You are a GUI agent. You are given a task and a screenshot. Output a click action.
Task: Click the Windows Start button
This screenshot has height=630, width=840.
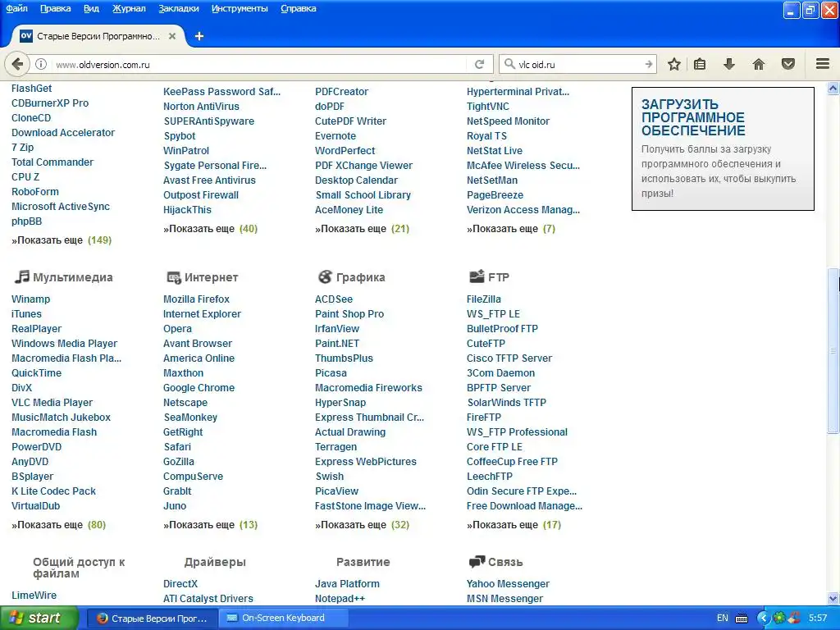point(39,618)
